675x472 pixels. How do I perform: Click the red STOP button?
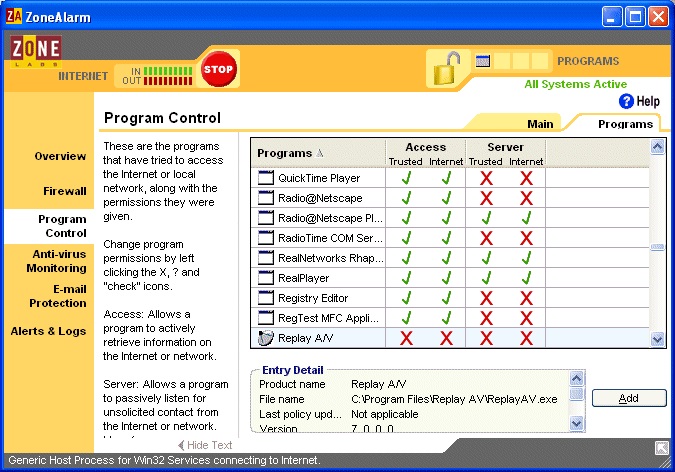point(217,69)
